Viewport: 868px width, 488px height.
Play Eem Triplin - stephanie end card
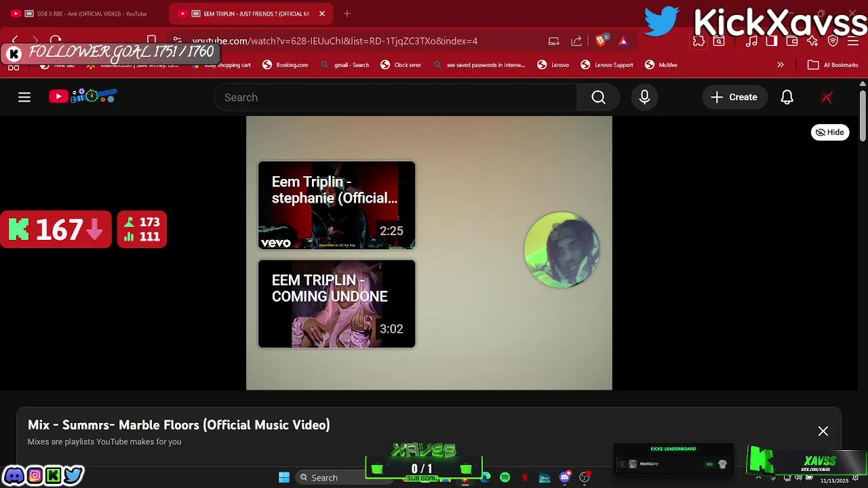pyautogui.click(x=336, y=205)
